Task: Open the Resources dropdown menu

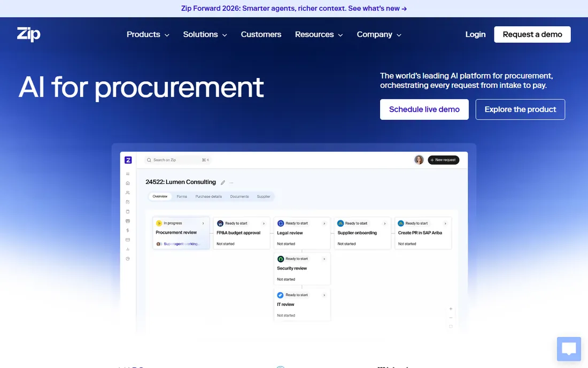Action: coord(319,35)
